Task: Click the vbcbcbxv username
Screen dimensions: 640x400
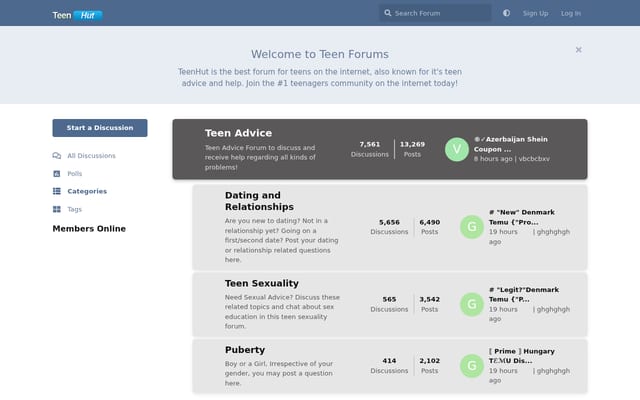Action: tap(534, 159)
